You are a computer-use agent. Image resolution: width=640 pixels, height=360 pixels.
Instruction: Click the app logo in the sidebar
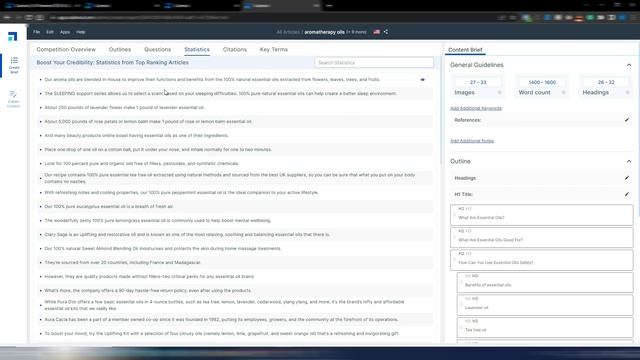[x=13, y=37]
